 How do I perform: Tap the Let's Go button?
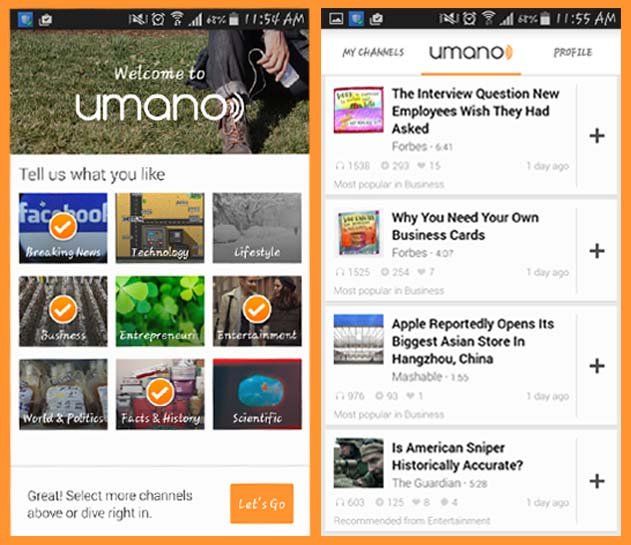click(262, 504)
